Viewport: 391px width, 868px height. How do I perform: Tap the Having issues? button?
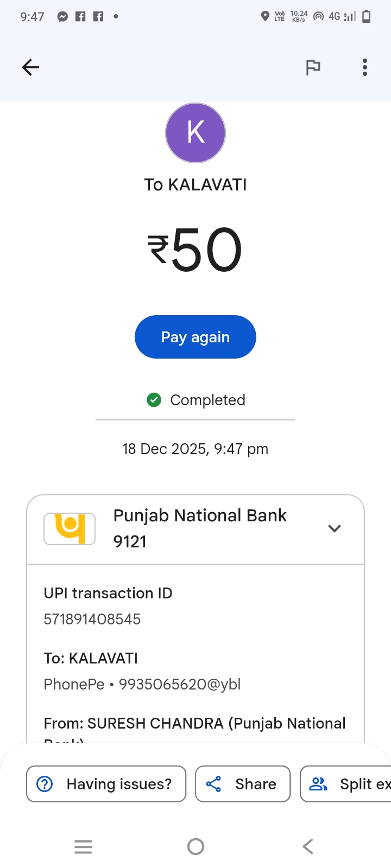106,784
